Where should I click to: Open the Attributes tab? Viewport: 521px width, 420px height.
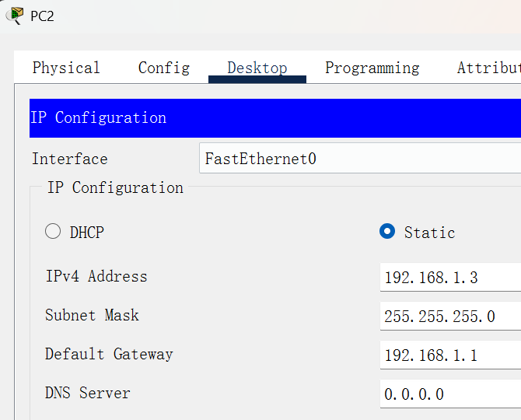489,68
